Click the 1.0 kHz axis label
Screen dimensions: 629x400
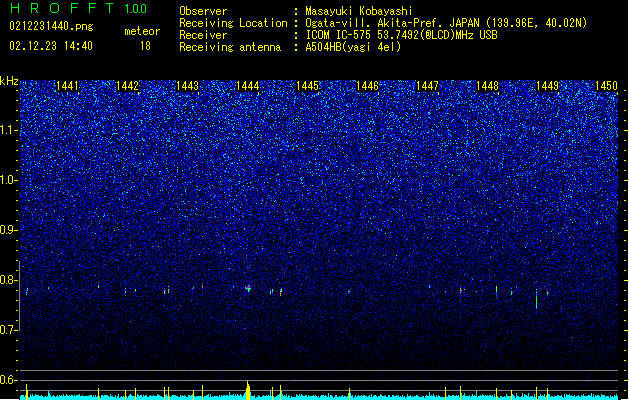[8, 180]
